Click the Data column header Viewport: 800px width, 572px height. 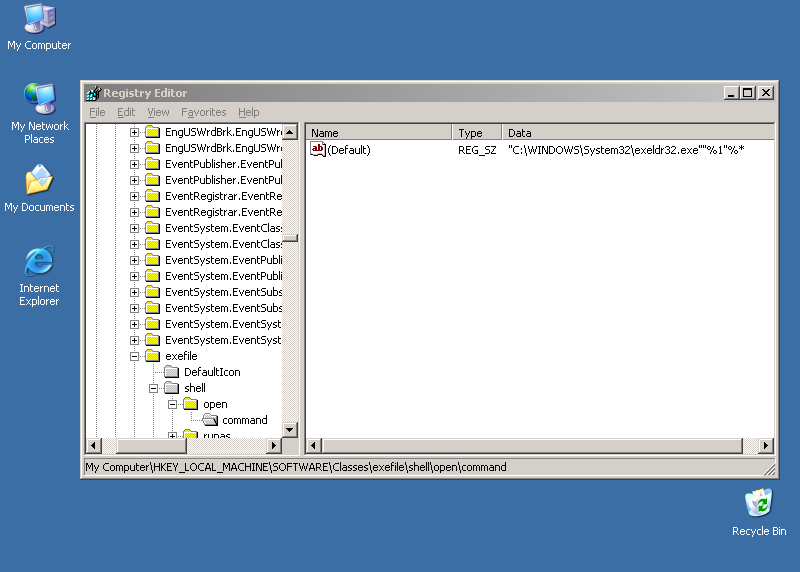coord(638,133)
